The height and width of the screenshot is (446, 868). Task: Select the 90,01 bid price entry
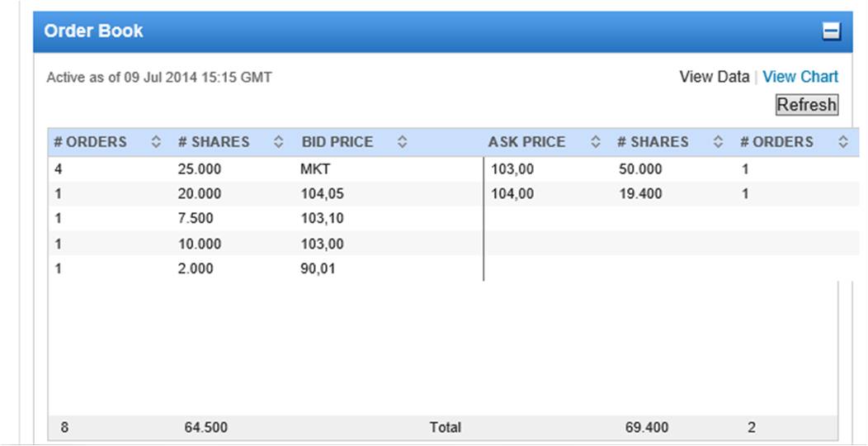click(x=318, y=268)
